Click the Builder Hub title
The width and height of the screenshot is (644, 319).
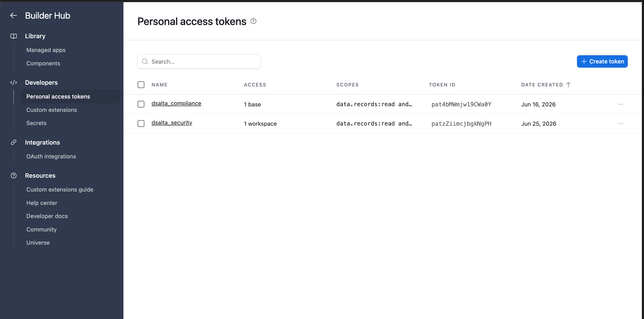47,16
